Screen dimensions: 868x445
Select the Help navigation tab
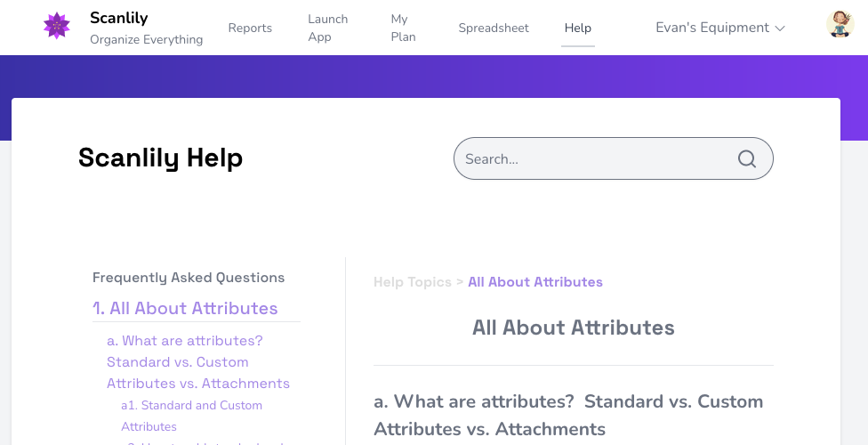(x=578, y=28)
